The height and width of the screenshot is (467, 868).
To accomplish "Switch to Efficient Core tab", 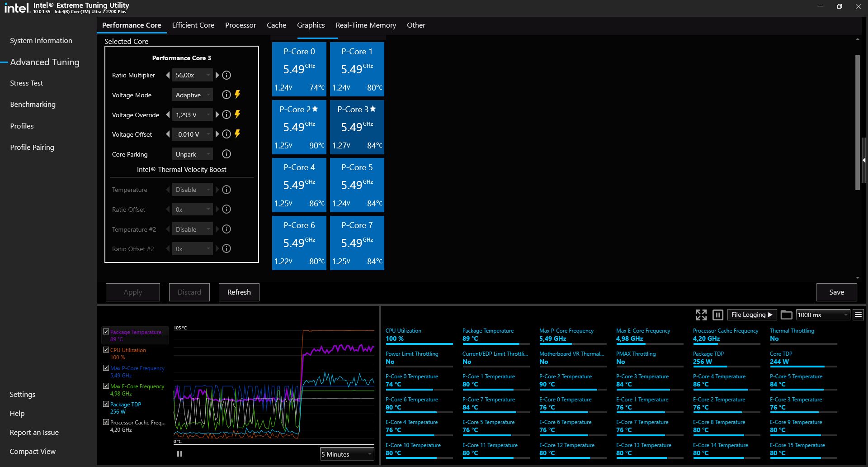I will 193,25.
